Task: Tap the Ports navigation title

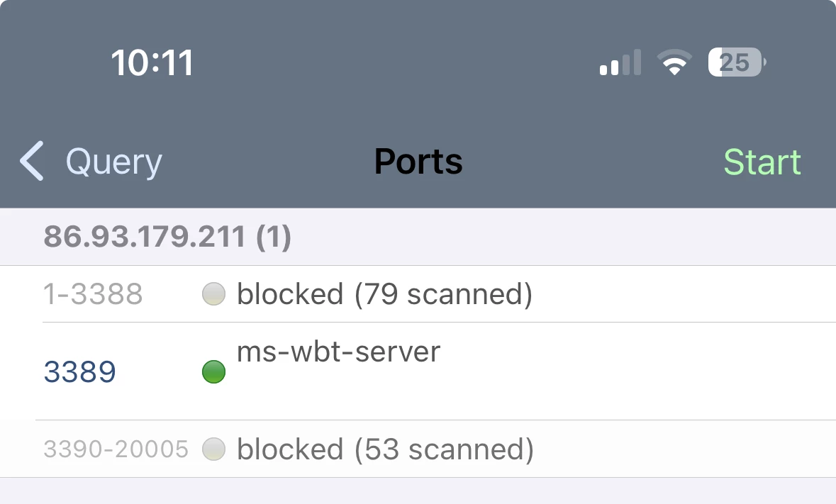Action: [418, 162]
